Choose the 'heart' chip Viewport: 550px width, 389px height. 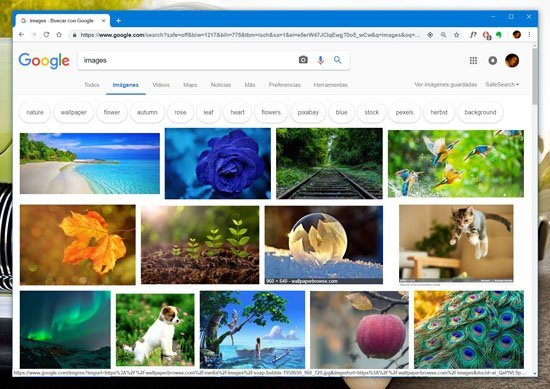click(x=237, y=112)
